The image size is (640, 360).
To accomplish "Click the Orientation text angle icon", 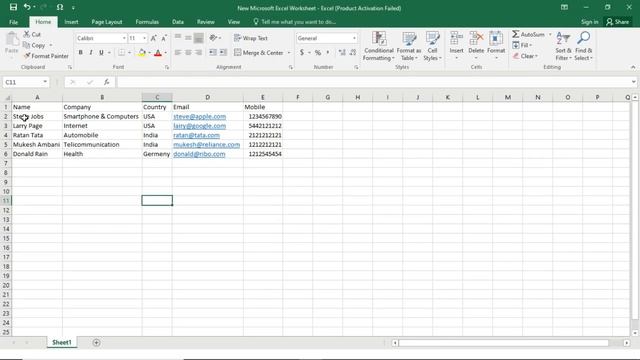I will click(213, 38).
